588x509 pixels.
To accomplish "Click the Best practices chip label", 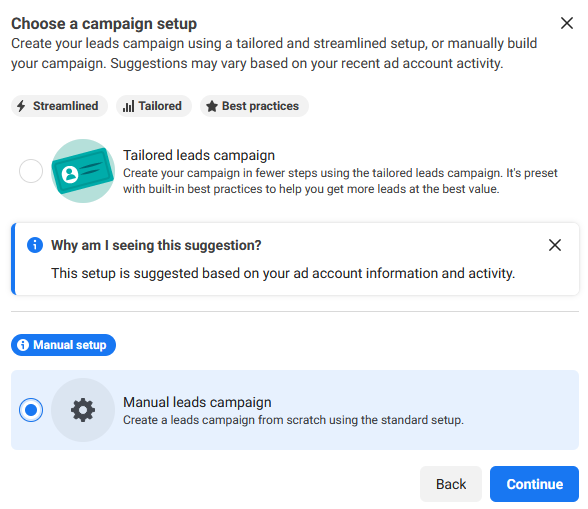I will (260, 106).
